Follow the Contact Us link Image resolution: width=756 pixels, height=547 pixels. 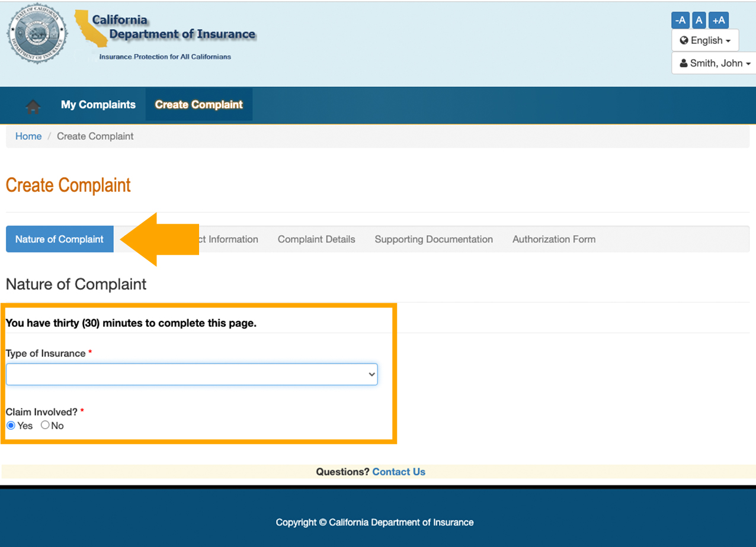399,472
